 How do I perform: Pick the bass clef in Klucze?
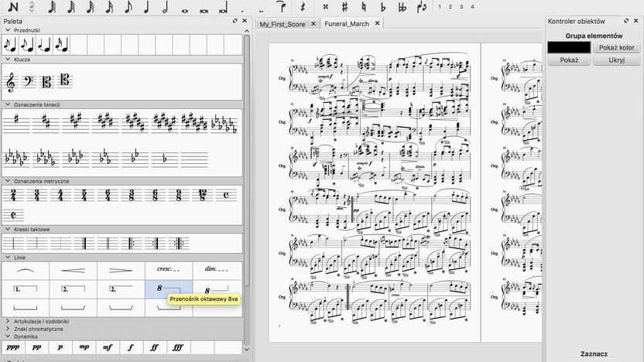(29, 82)
